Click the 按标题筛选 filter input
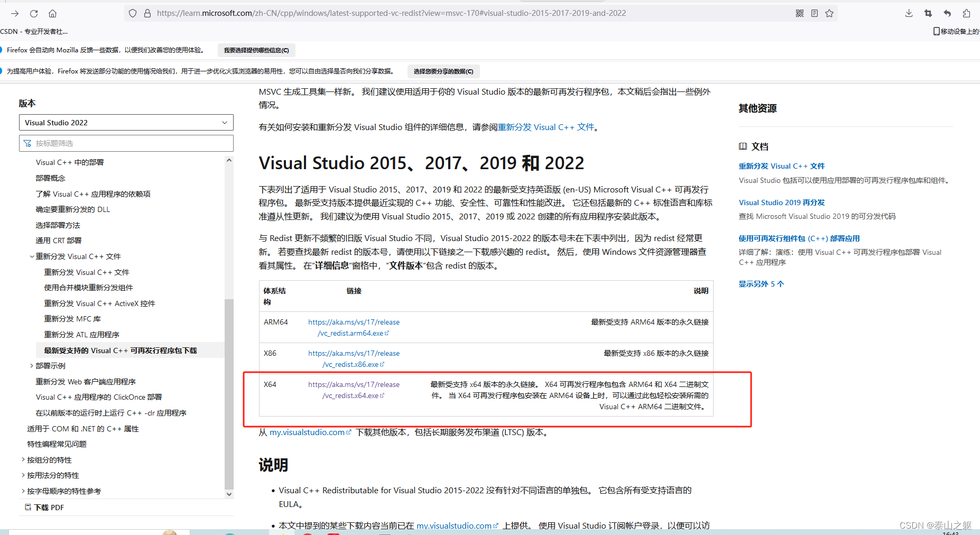The height and width of the screenshot is (535, 980). tap(126, 143)
